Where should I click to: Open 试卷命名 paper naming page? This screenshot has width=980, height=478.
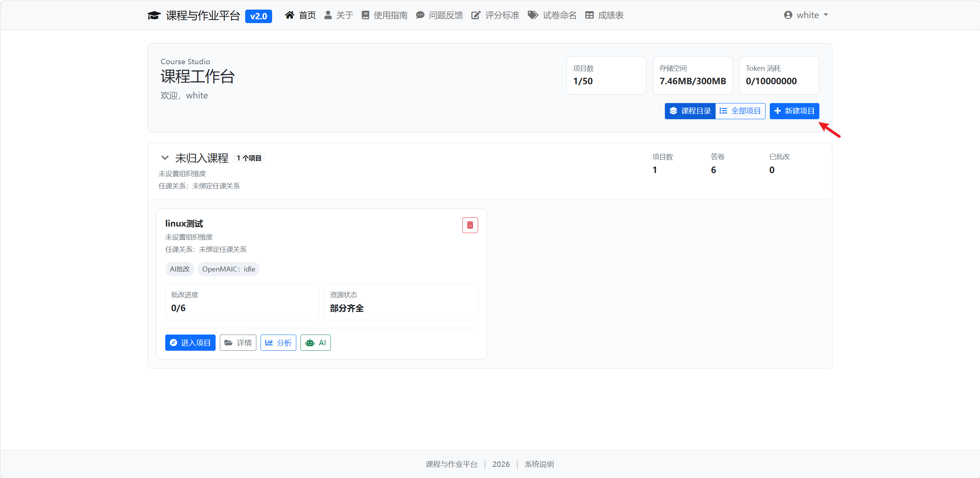(552, 15)
